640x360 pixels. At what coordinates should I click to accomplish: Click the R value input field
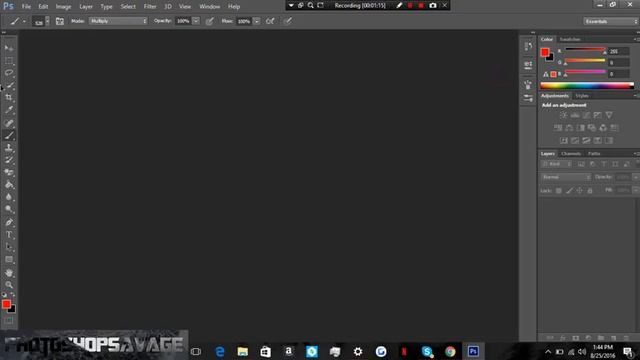618,51
